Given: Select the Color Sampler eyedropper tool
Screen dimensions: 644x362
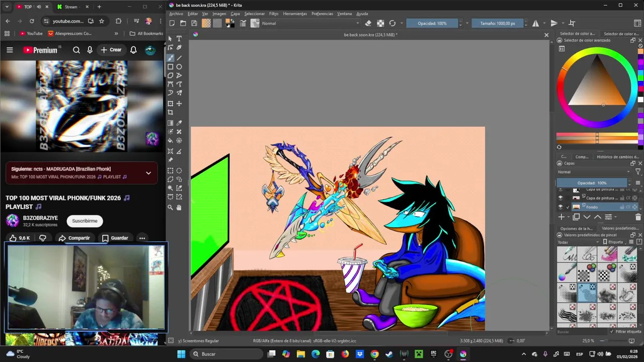Looking at the screenshot, I should point(179,123).
